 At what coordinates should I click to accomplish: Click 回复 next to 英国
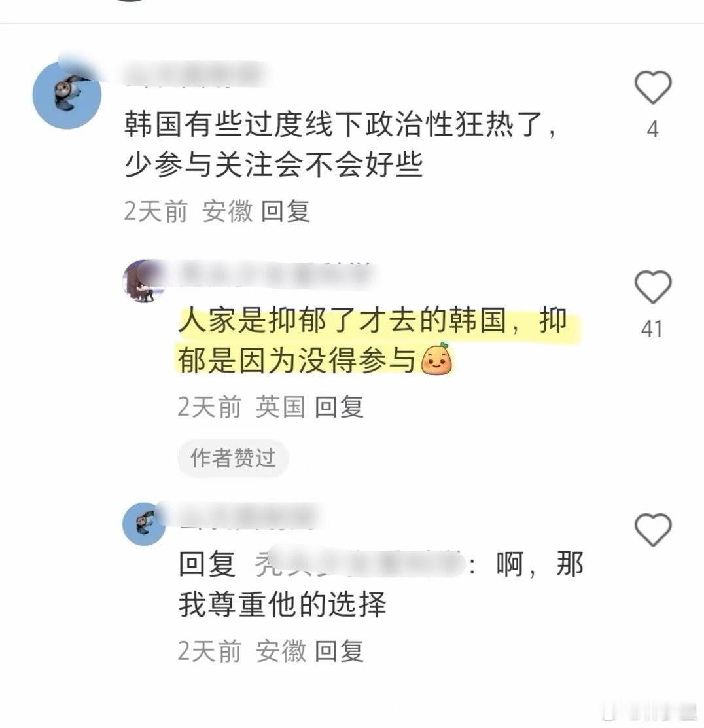339,407
